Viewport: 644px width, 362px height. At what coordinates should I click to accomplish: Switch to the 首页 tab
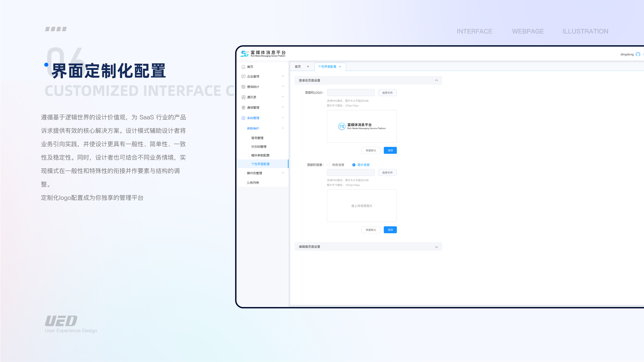tap(298, 67)
